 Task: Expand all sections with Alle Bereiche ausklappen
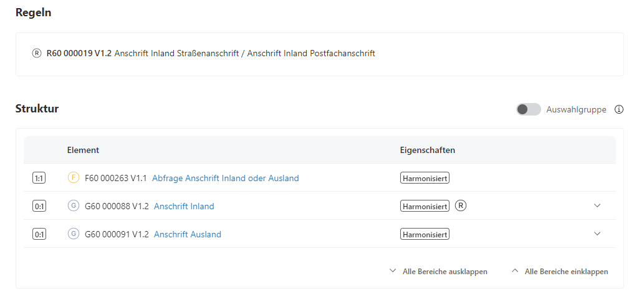point(438,272)
